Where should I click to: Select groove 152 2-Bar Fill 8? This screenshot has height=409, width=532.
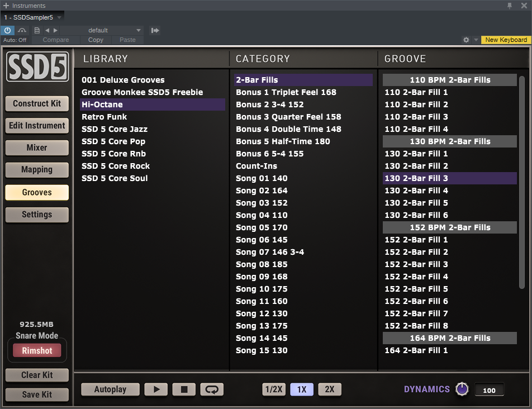pyautogui.click(x=449, y=326)
